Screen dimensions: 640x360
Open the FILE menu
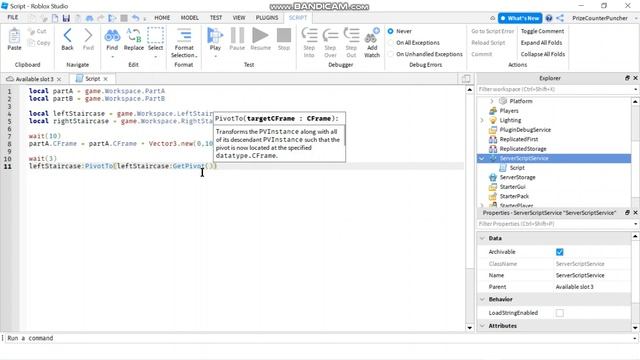(13, 18)
